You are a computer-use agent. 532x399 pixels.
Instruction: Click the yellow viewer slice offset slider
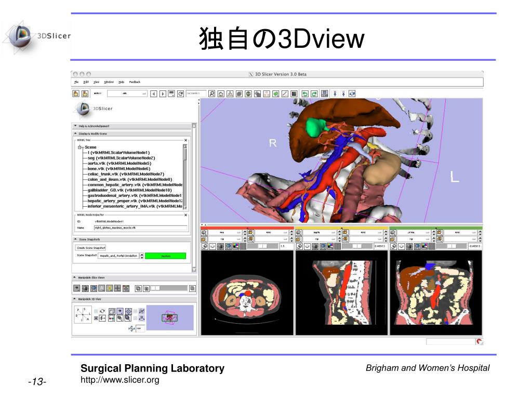point(357,246)
